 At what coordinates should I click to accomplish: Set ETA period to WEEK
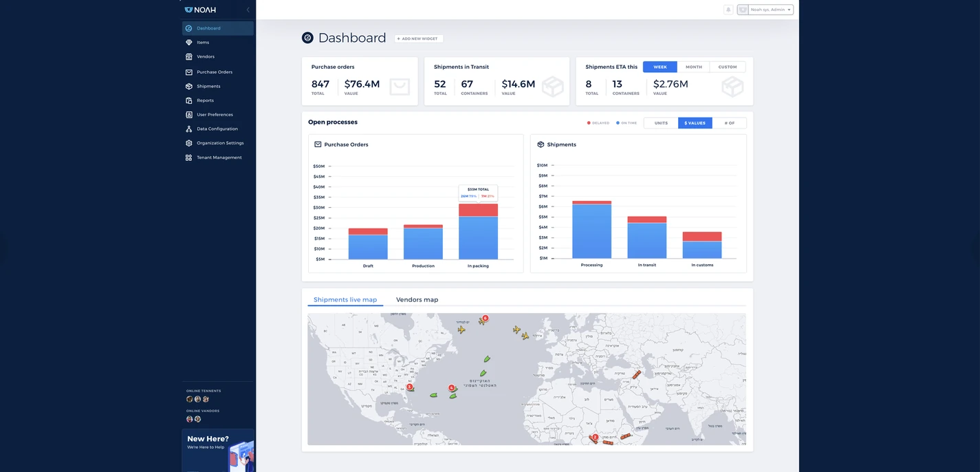pyautogui.click(x=660, y=67)
